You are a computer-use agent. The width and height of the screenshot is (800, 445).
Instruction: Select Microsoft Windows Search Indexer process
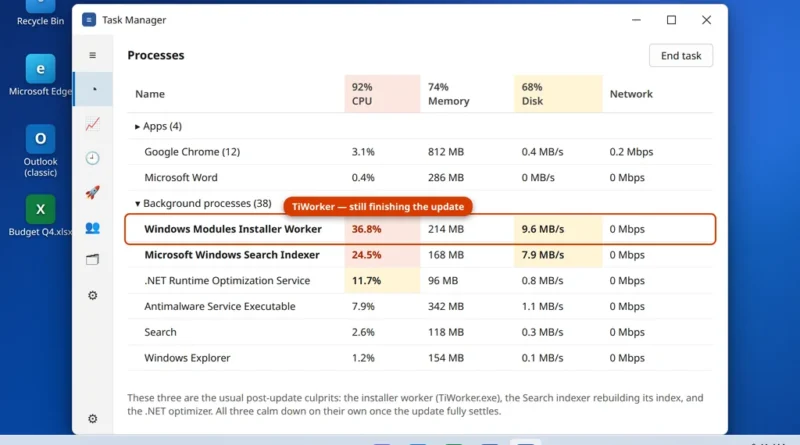[x=420, y=255]
